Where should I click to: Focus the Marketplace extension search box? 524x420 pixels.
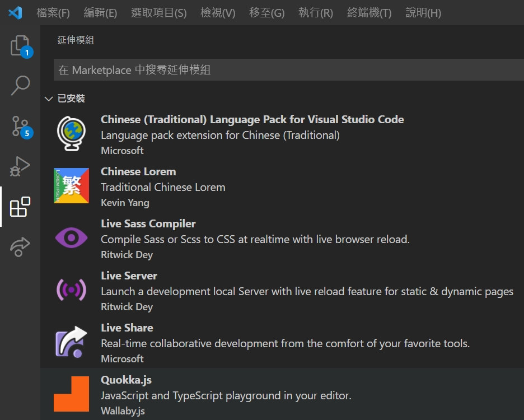click(x=289, y=70)
